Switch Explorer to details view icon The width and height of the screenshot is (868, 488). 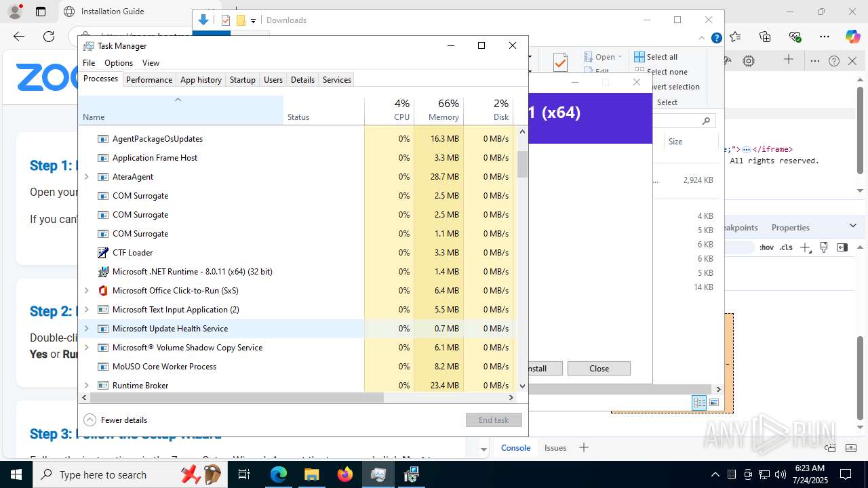click(x=699, y=403)
